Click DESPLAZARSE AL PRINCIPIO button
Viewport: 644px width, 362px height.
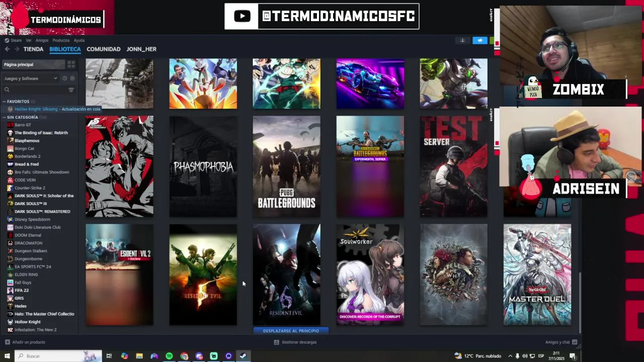pyautogui.click(x=291, y=331)
